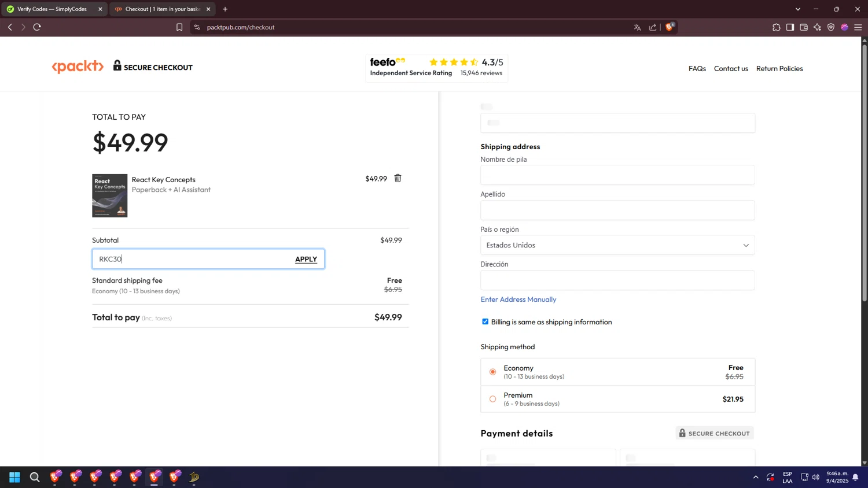Share this page via share icon
868x488 pixels.
point(653,27)
